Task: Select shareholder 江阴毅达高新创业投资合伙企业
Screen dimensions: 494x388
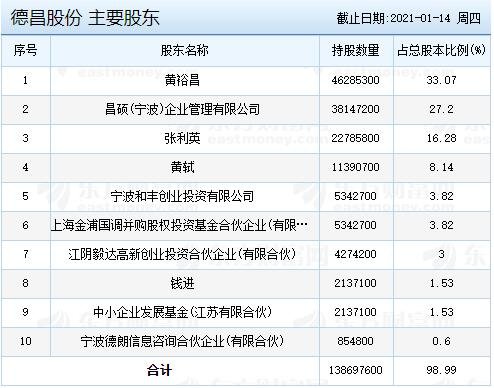Action: click(x=182, y=254)
